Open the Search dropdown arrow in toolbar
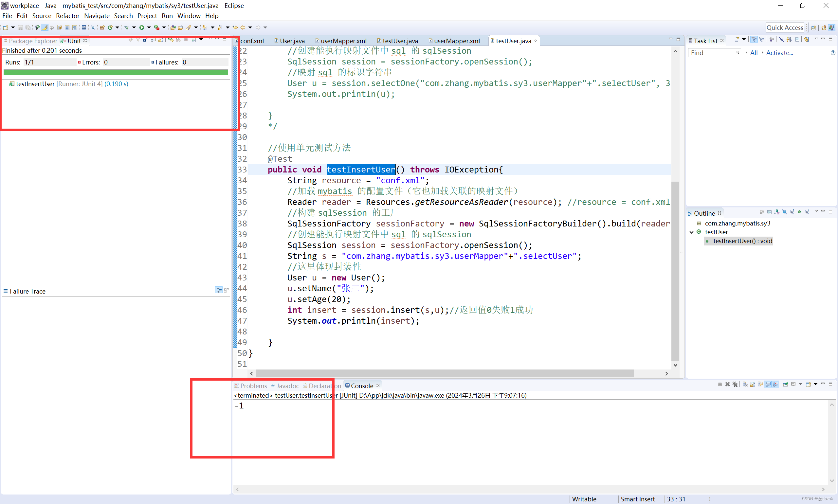 196,27
